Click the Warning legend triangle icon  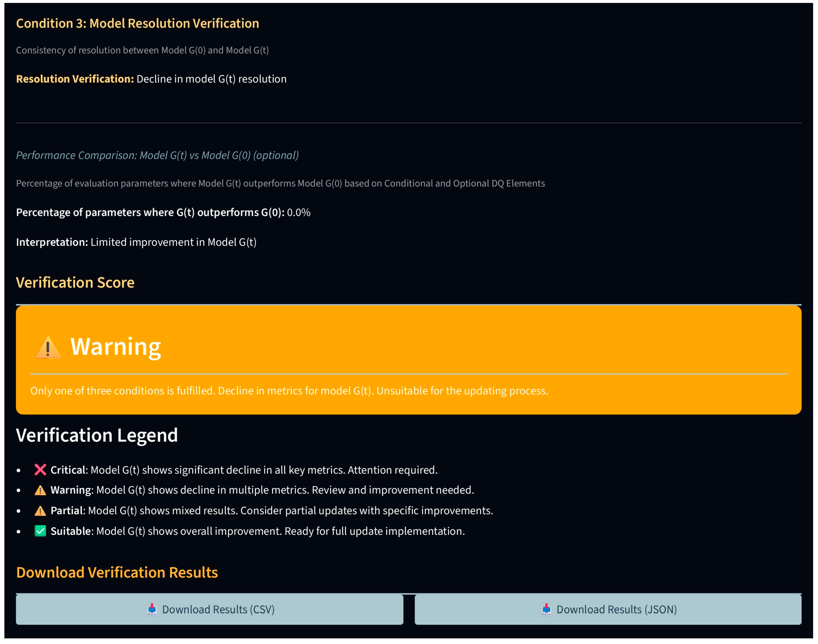click(x=40, y=490)
